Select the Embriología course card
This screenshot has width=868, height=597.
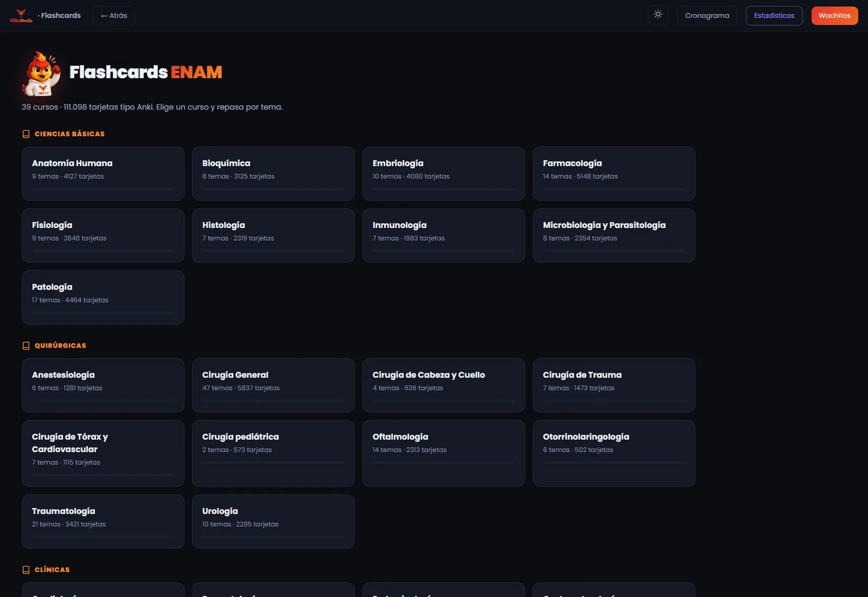444,174
